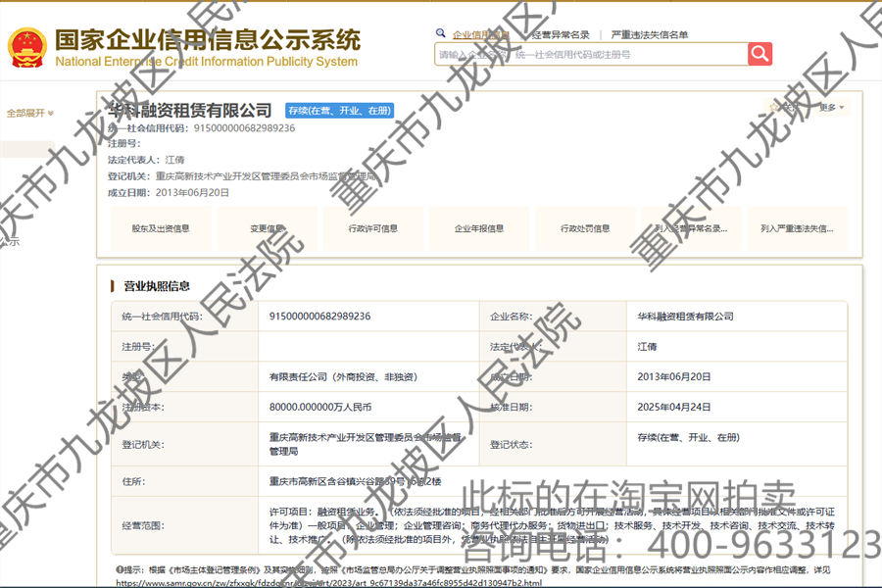Open the 股东及出资信息 section
Viewport: 882px width, 588px height.
pos(161,228)
